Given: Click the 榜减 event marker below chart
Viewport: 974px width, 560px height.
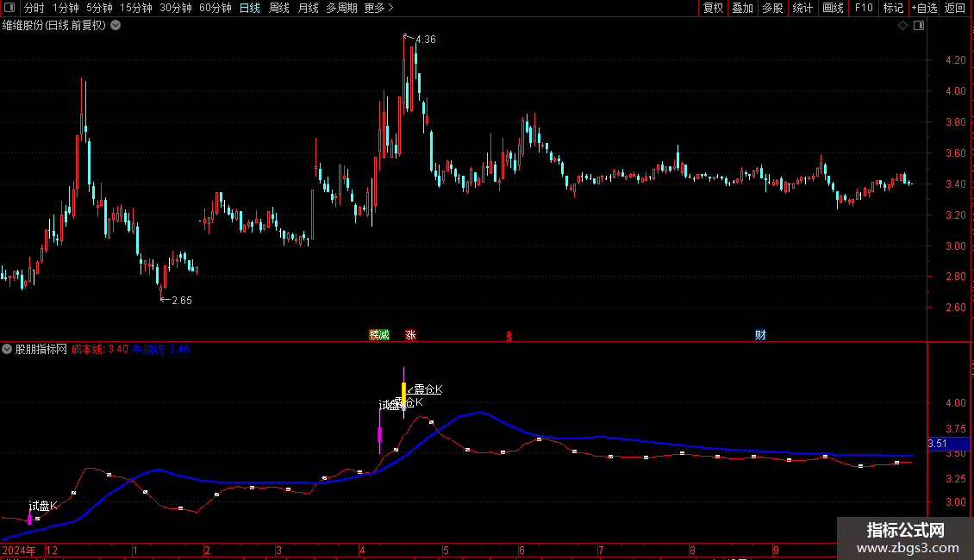Looking at the screenshot, I should point(379,334).
